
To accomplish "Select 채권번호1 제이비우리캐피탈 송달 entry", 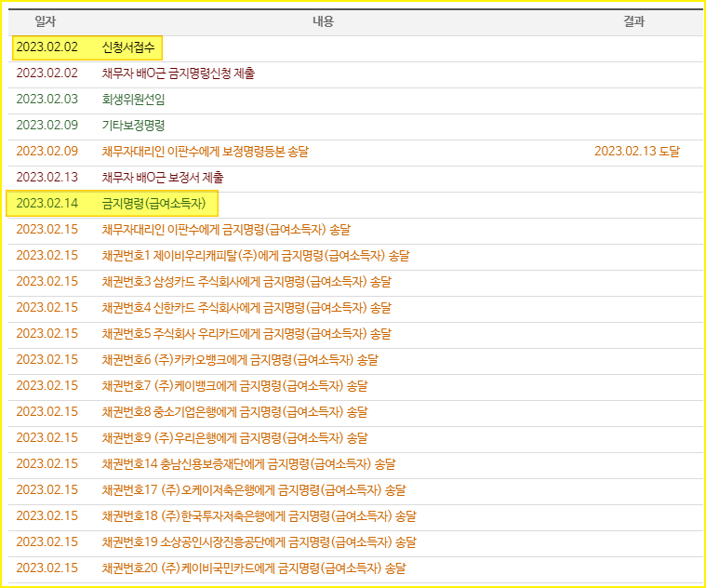I will click(x=256, y=256).
